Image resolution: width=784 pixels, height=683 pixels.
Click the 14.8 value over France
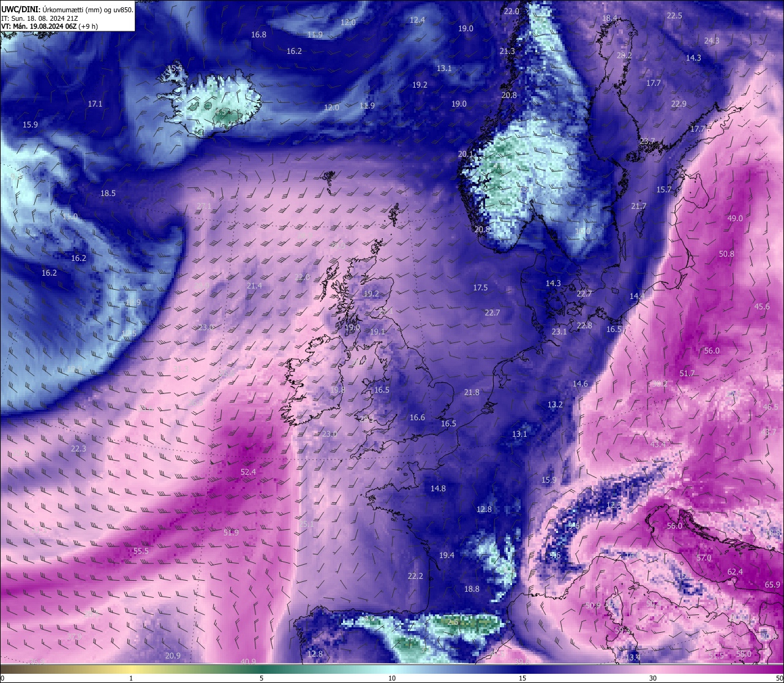point(438,489)
